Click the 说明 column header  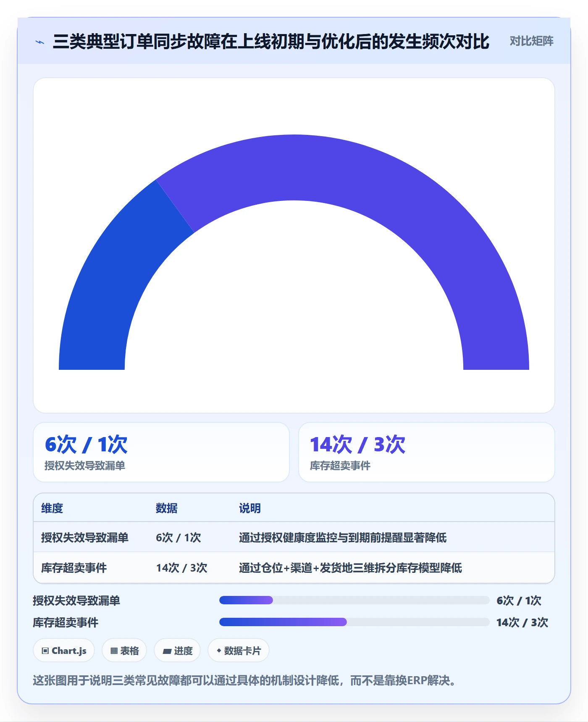click(x=250, y=508)
